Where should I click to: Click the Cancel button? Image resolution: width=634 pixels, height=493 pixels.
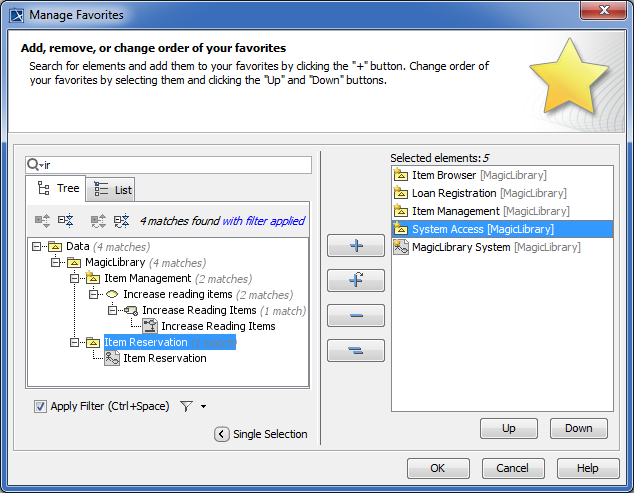[513, 468]
